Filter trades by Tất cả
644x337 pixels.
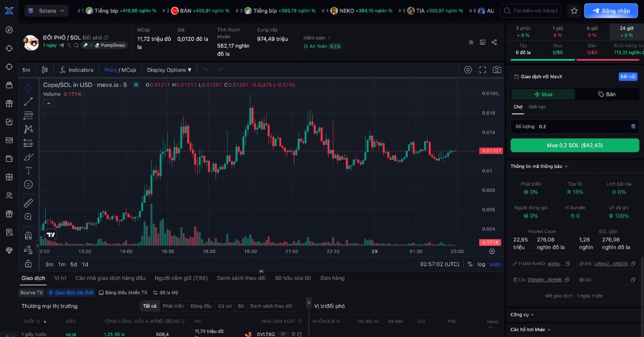click(150, 306)
